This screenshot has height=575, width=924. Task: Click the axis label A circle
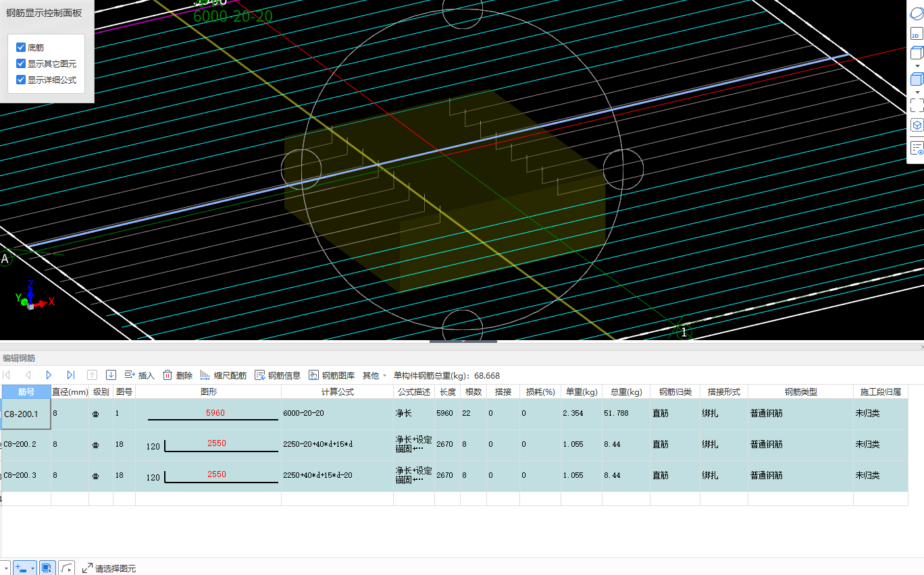point(6,258)
